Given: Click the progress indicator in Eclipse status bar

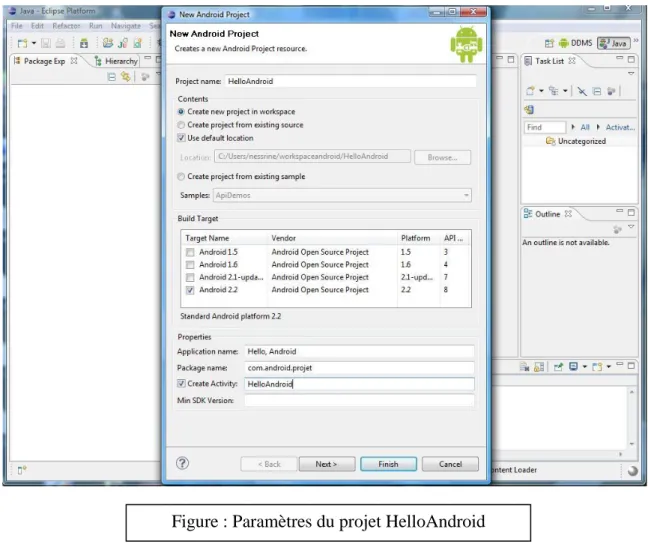Looking at the screenshot, I should tap(632, 470).
